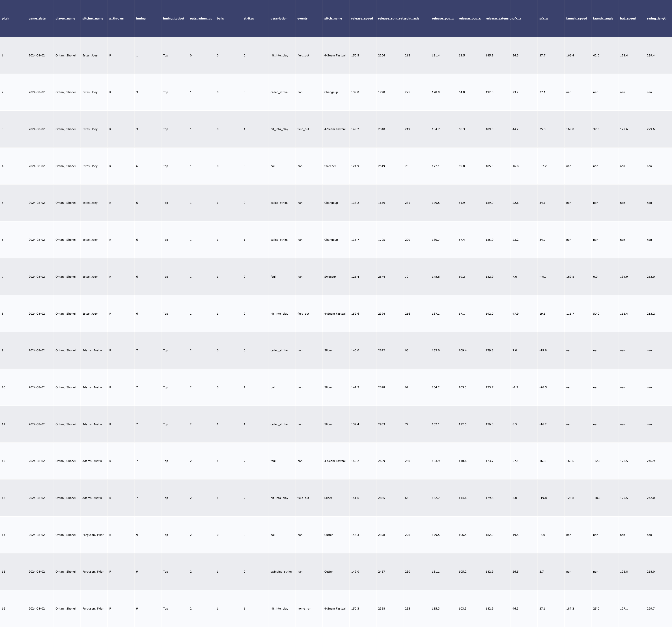Select launch angle -12.0 in row 12
The height and width of the screenshot is (627, 672).
pos(596,461)
